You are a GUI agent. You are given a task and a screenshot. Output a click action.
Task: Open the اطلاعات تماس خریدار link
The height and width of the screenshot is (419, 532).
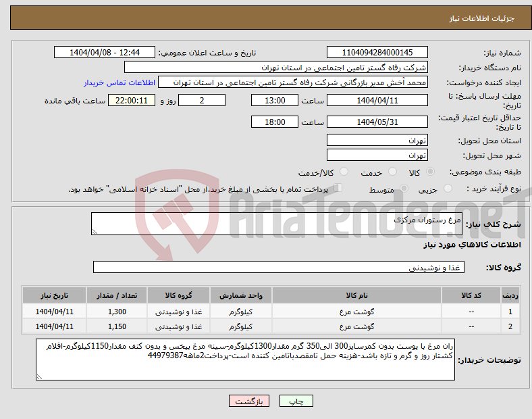click(x=119, y=82)
